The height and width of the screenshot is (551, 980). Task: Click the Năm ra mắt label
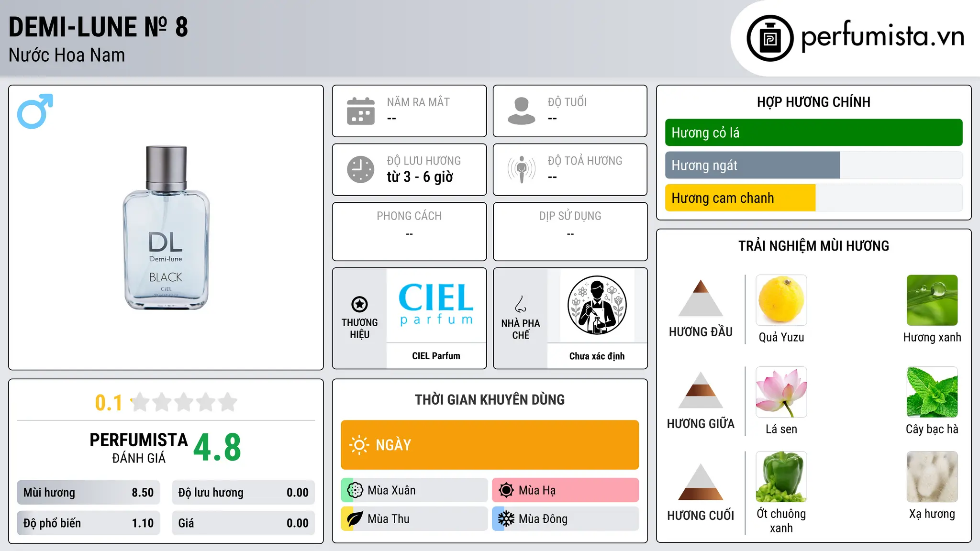(x=418, y=102)
